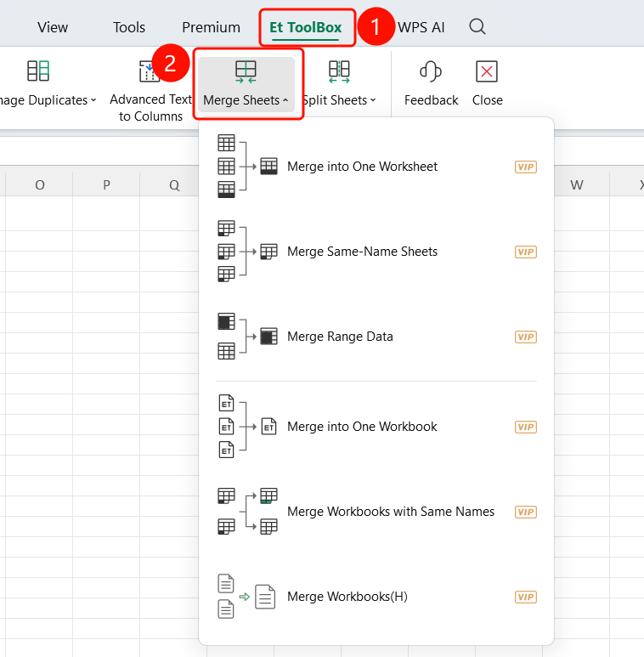Click VIP badge beside Merge Range Data
This screenshot has height=657, width=644.
tap(526, 337)
